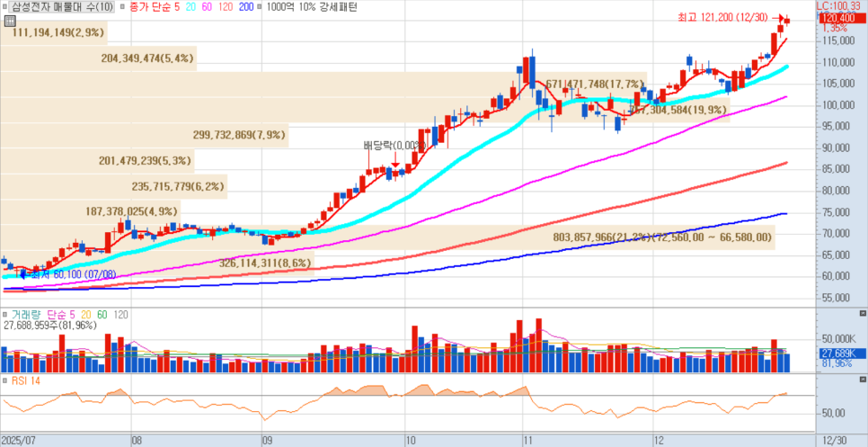
Task: Click the small square before 삼성전자 매물대 label
Action: tap(7, 7)
